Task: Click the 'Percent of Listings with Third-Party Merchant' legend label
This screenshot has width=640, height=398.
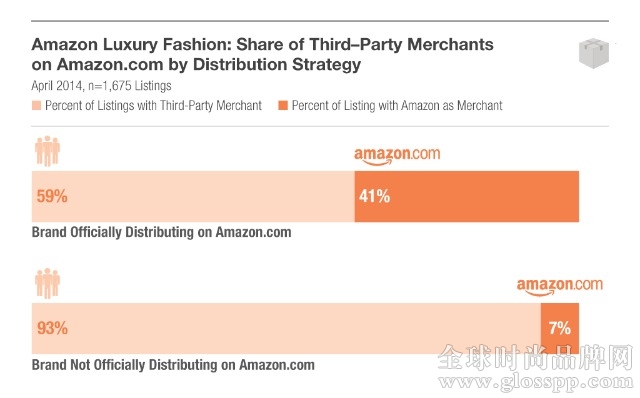Action: (153, 106)
